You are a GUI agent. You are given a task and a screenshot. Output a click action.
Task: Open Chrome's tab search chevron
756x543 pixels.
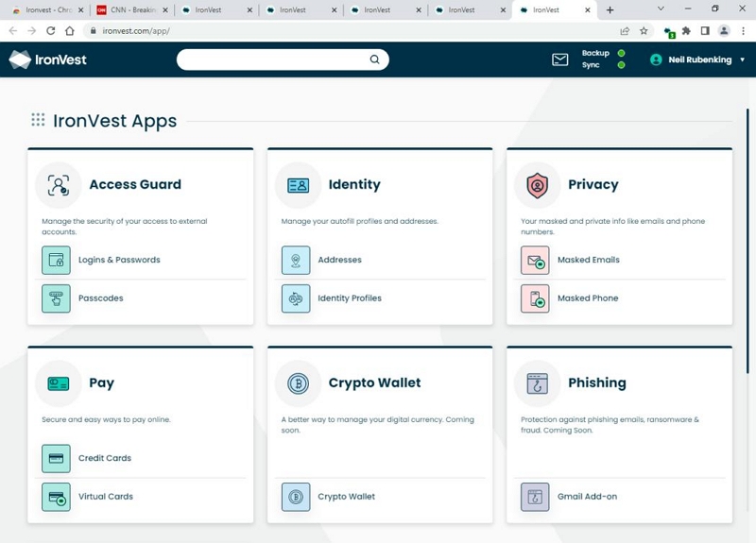(661, 8)
